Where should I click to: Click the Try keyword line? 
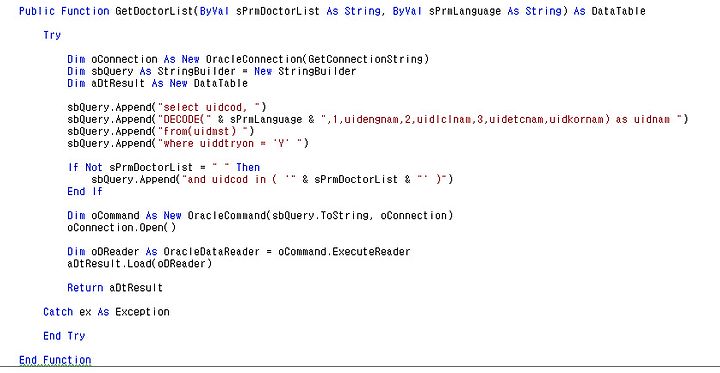(52, 35)
